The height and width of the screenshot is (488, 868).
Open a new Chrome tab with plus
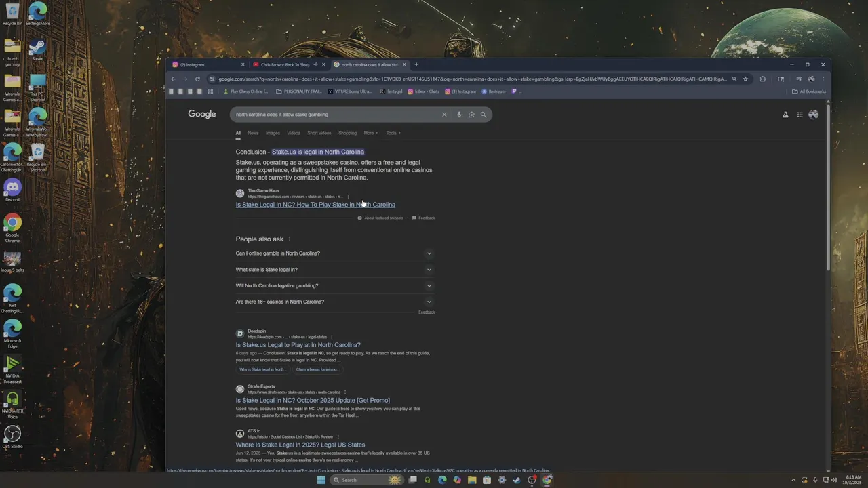coord(416,64)
